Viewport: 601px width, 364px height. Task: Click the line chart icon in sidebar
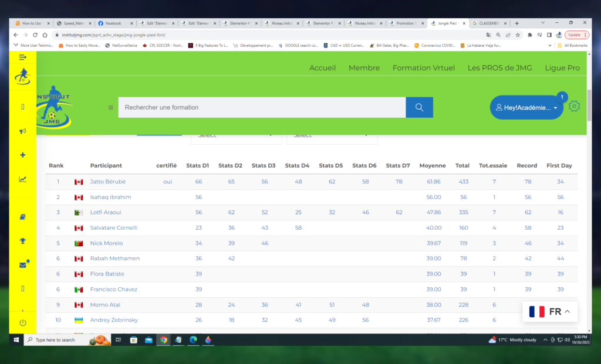click(x=22, y=179)
